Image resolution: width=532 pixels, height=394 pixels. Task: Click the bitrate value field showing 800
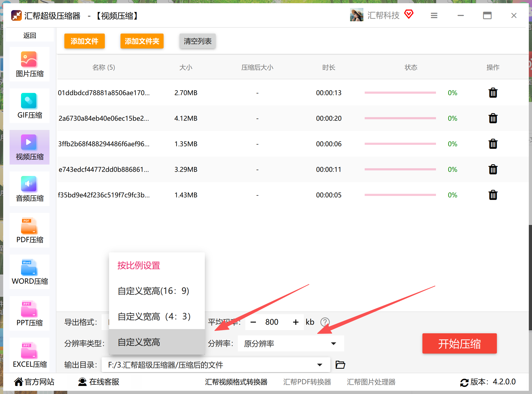click(272, 322)
